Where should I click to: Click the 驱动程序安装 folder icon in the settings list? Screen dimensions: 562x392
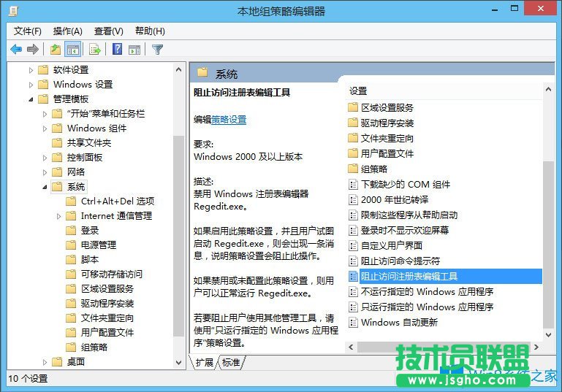[x=353, y=123]
